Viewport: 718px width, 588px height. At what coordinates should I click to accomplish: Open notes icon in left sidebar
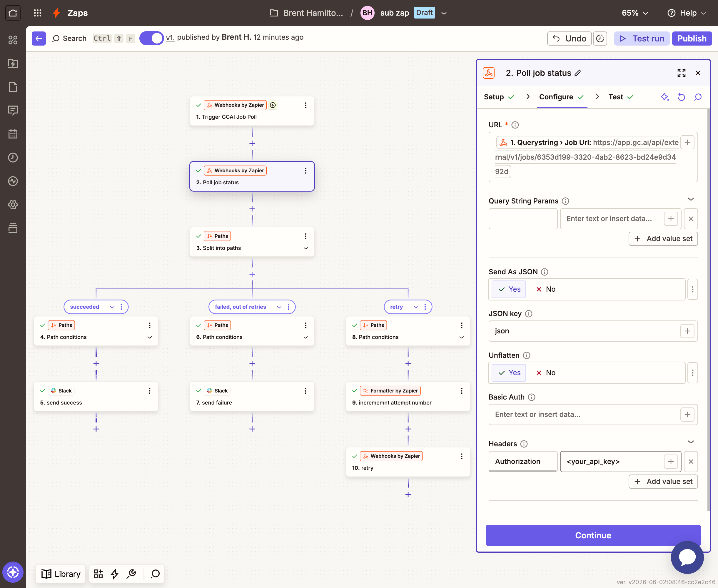point(13,111)
